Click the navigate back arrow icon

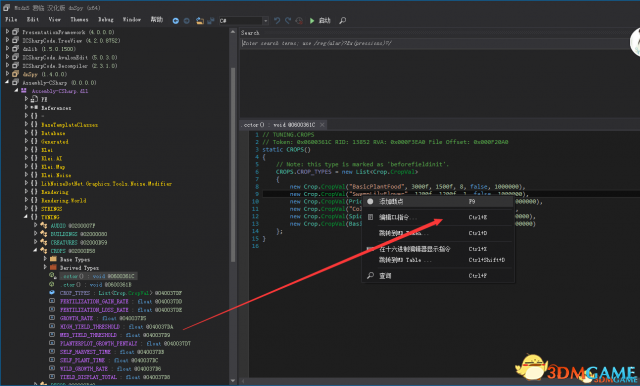click(176, 20)
